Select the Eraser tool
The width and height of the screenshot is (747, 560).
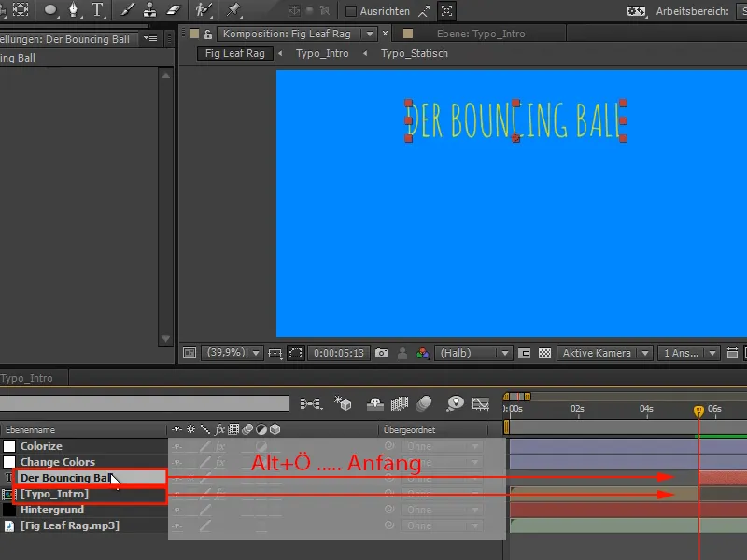click(174, 10)
